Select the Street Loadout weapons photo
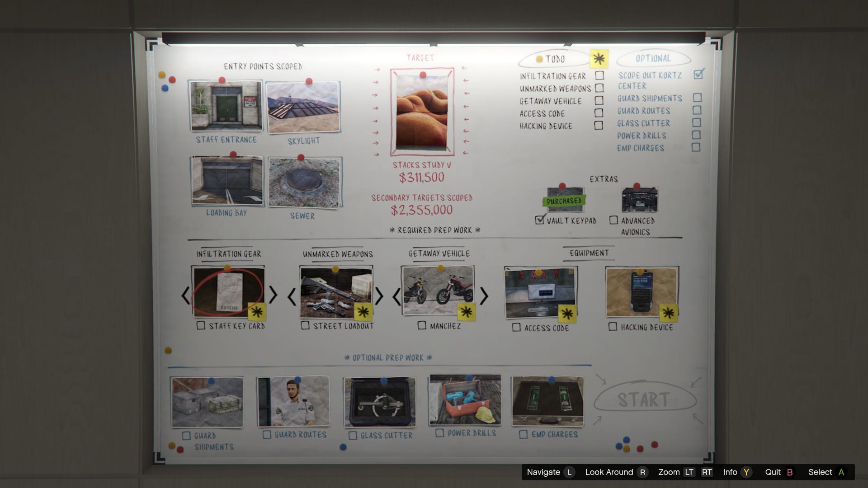The height and width of the screenshot is (488, 868). click(x=336, y=292)
